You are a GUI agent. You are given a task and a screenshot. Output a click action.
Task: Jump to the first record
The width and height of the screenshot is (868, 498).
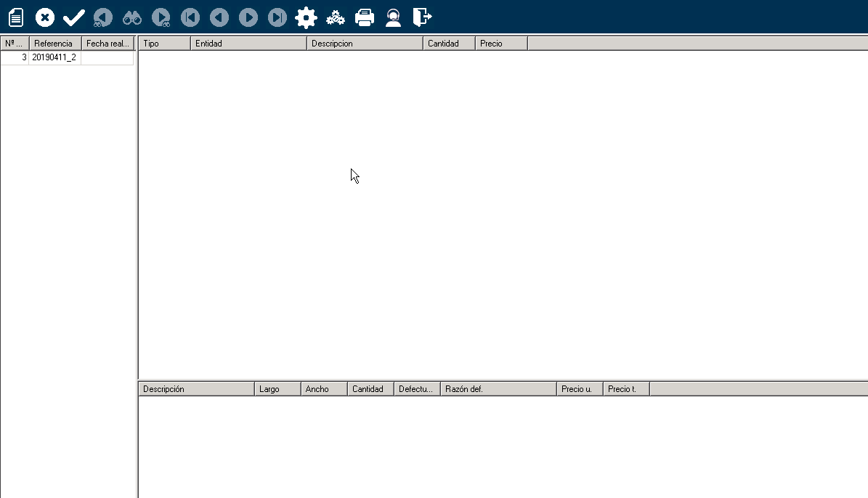[190, 17]
